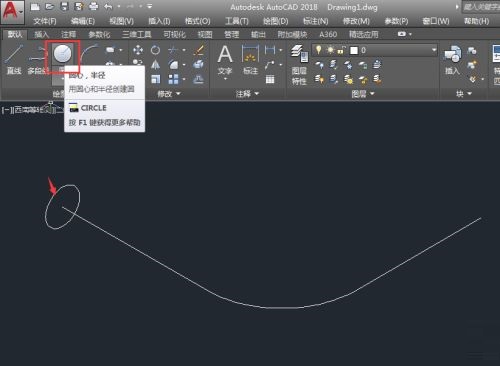500x366 pixels.
Task: Toggle layer 0 freeze sun icon in layer list
Action: tap(330, 50)
